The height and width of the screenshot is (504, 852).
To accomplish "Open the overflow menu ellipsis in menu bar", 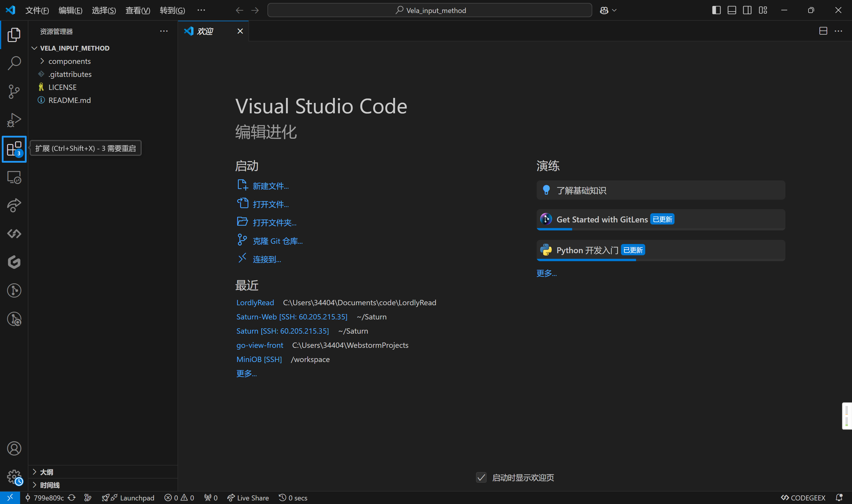I will [x=201, y=10].
